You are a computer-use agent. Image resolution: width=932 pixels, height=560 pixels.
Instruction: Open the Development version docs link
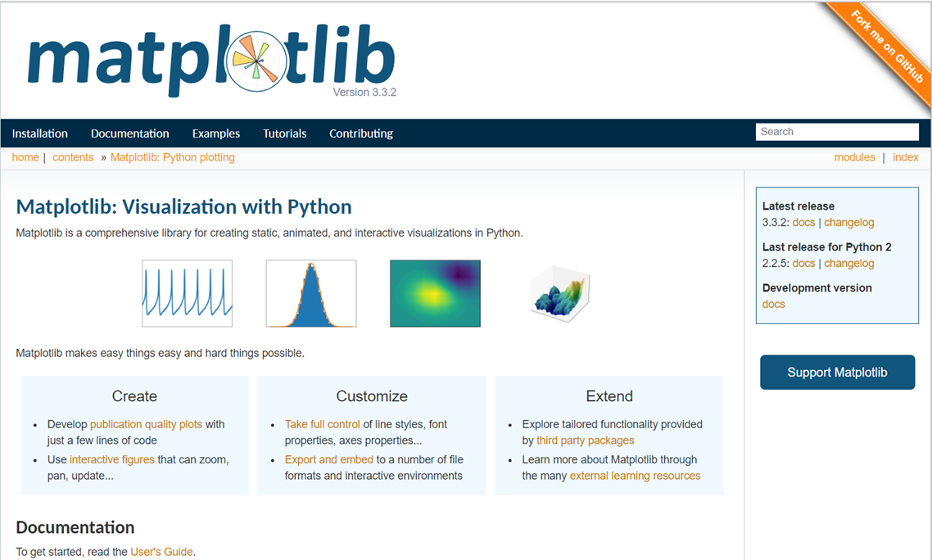coord(773,305)
